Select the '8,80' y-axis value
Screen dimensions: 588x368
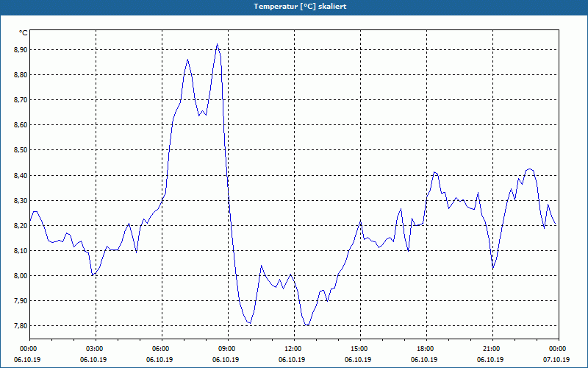(21, 75)
